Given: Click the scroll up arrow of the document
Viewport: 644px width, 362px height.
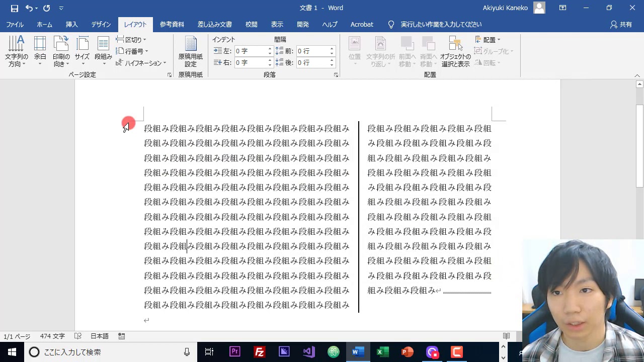Looking at the screenshot, I should (x=639, y=84).
